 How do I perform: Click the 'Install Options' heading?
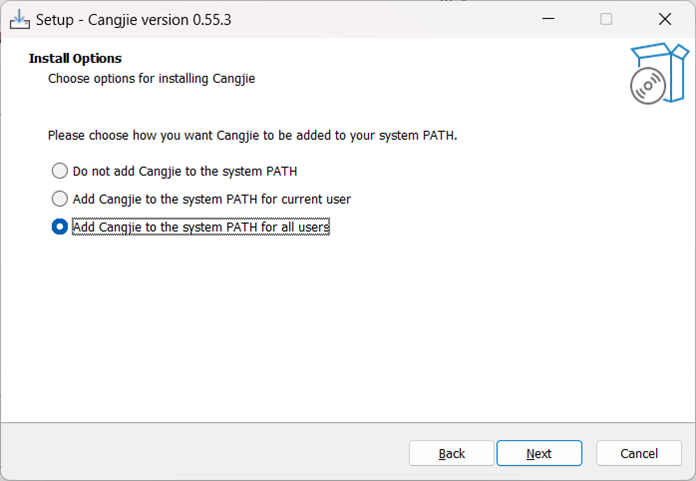coord(75,59)
